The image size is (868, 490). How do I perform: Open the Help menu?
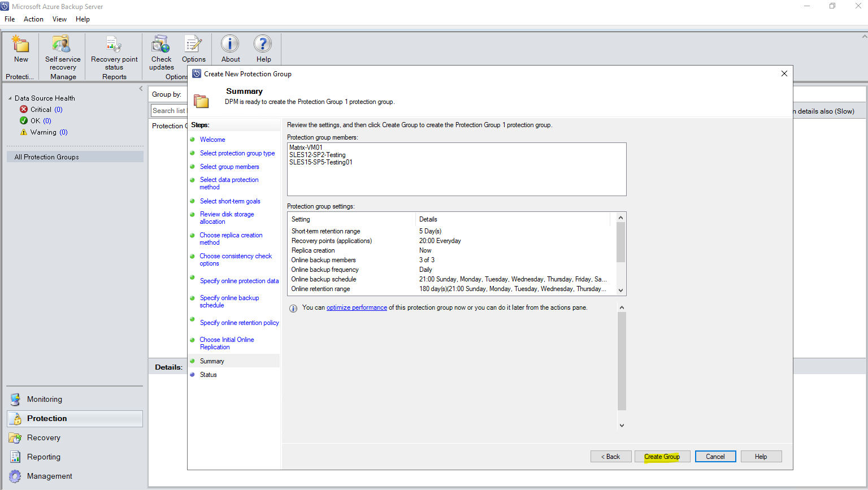tap(83, 19)
